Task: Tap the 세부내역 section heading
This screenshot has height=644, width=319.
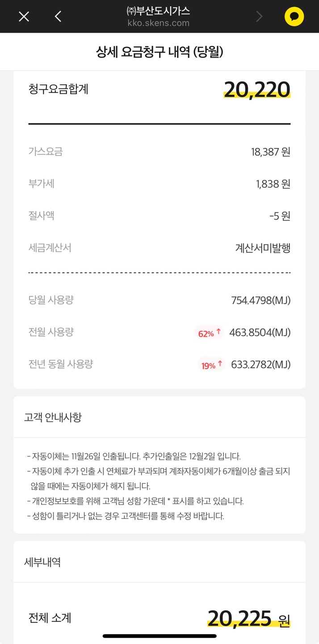Action: tap(42, 562)
